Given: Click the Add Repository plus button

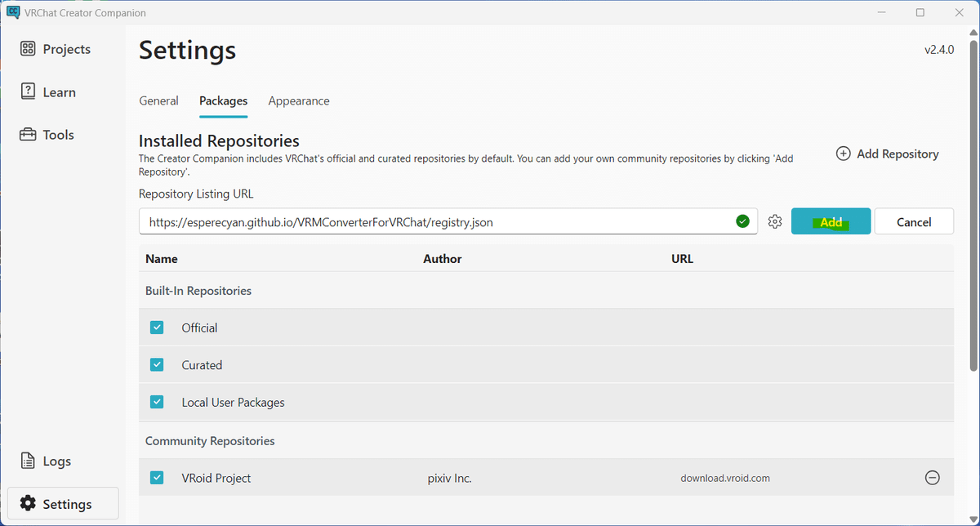Looking at the screenshot, I should coord(888,154).
